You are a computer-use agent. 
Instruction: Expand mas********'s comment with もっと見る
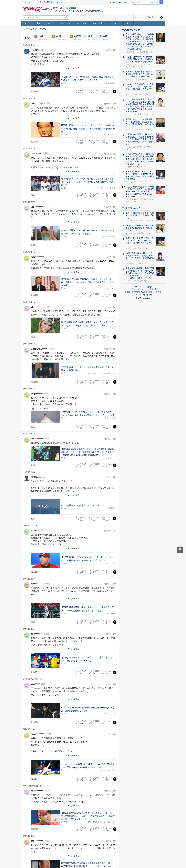[x=73, y=272]
